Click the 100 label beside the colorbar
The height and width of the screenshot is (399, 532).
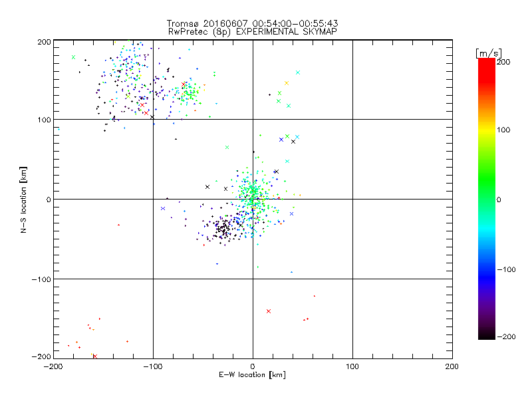(503, 130)
